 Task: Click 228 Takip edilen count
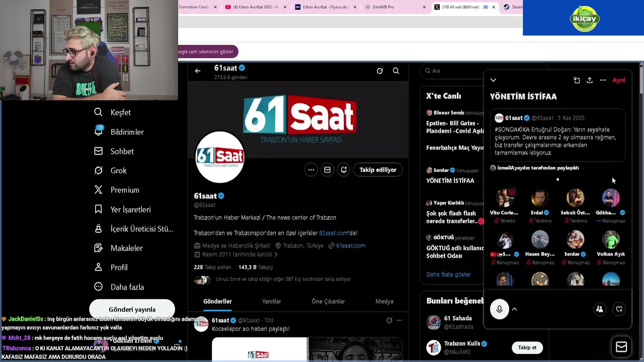point(212,267)
